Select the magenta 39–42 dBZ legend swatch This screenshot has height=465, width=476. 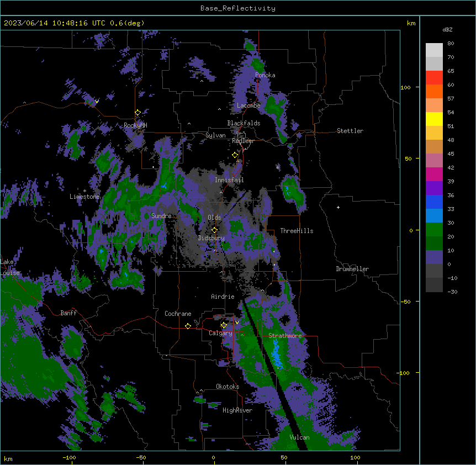coord(434,174)
